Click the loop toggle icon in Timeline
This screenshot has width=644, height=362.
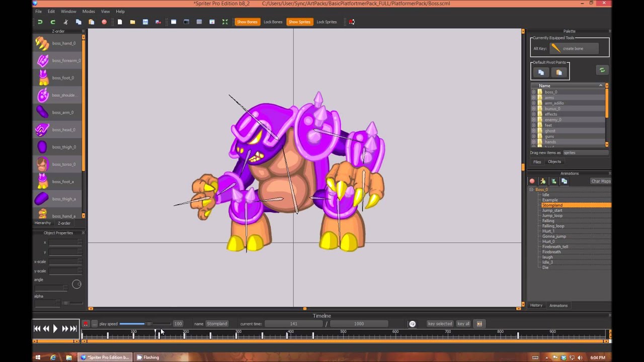(x=412, y=324)
